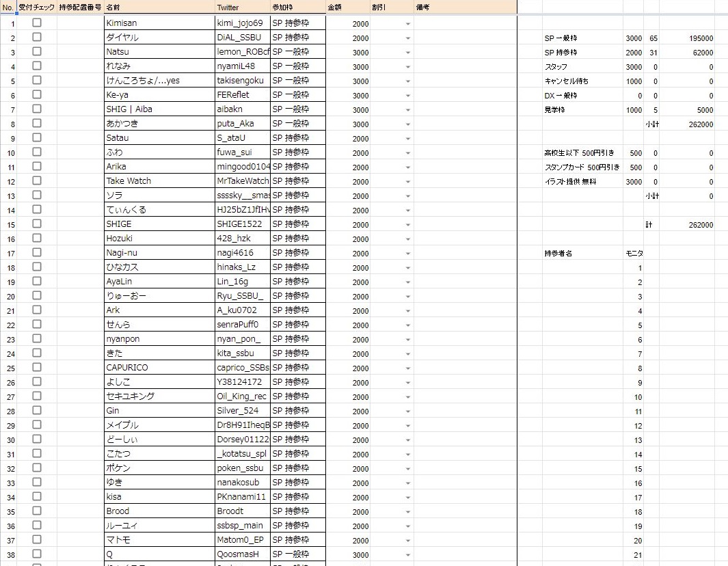Click the Twitter cell takisengoku

243,81
